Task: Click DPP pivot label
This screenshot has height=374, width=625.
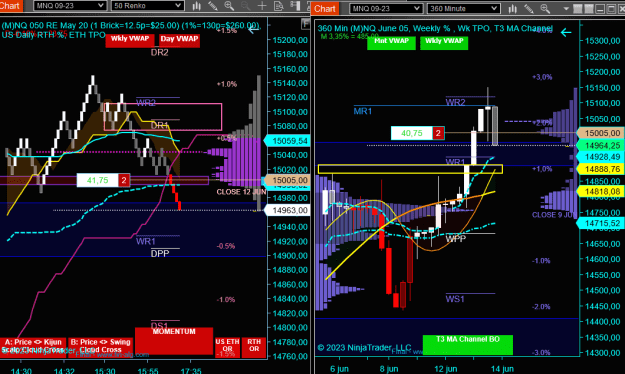Action: point(160,254)
